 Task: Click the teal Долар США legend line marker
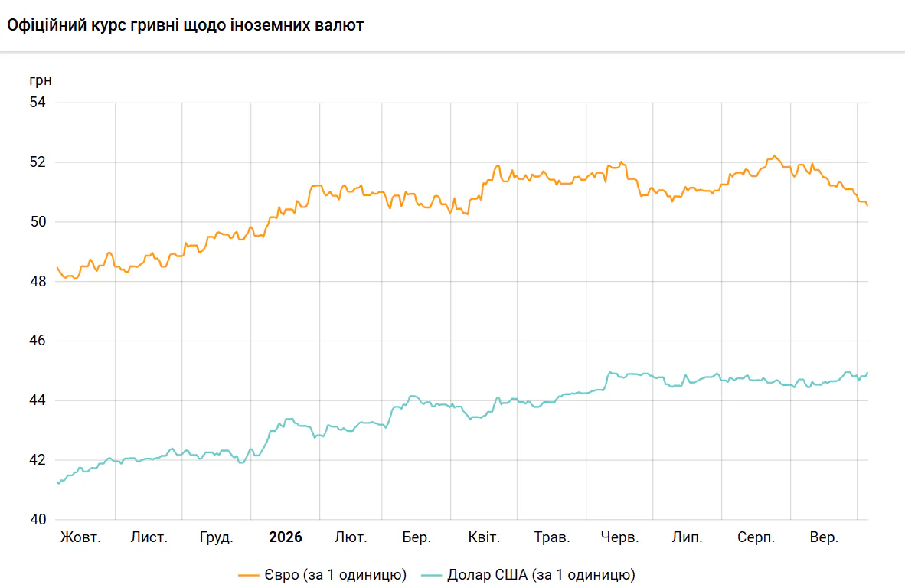click(x=431, y=575)
